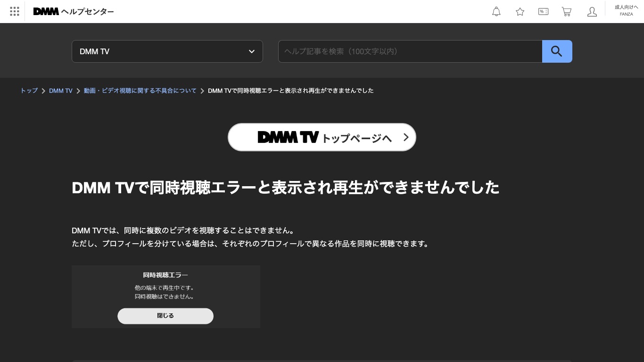Open favorites star icon
Screen dimensions: 644x362
point(520,12)
